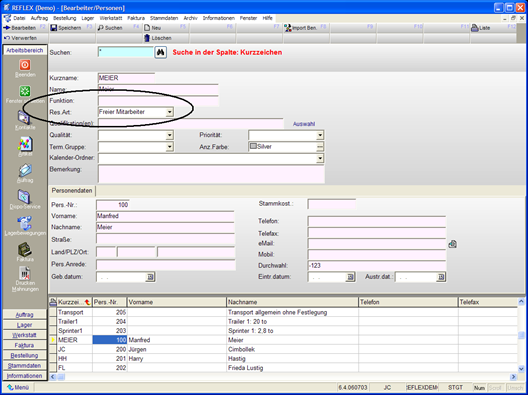Viewport: 528px width, 395px height.
Task: Click the table vertical scrollbar down arrow
Action: pos(521,369)
